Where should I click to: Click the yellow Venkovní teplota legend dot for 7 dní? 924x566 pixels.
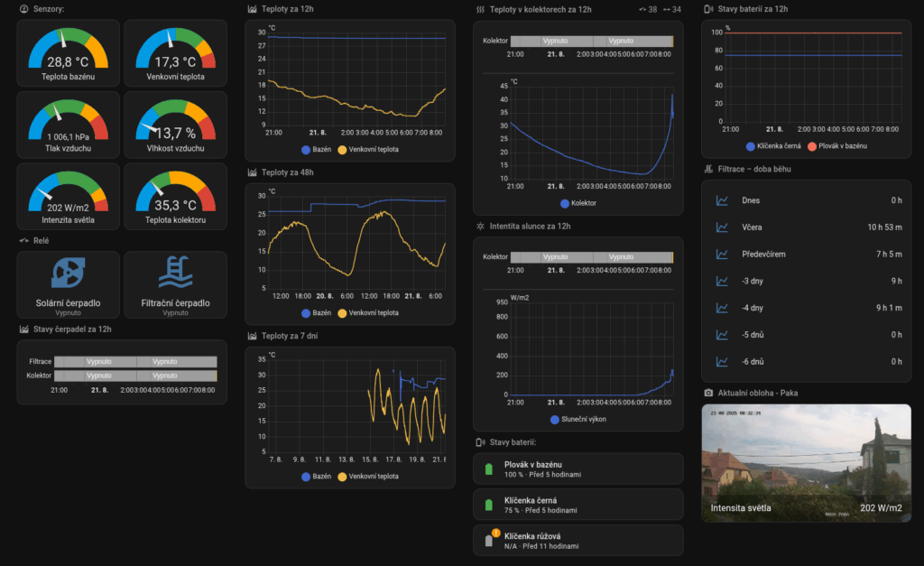tap(342, 477)
